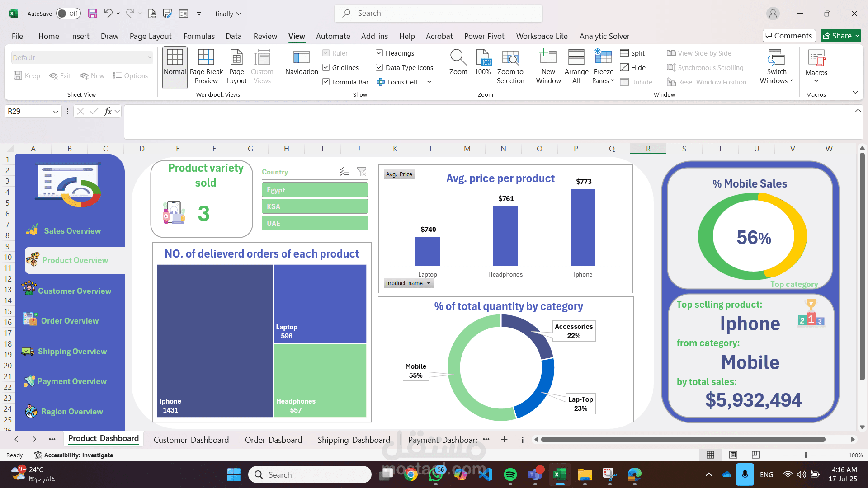This screenshot has width=868, height=488.
Task: Open a New Window
Action: (x=548, y=67)
